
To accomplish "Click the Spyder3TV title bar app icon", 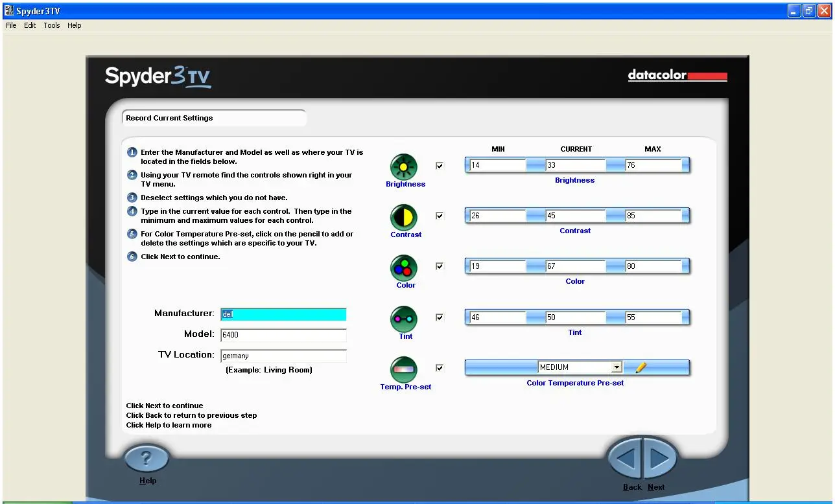I will click(x=9, y=10).
